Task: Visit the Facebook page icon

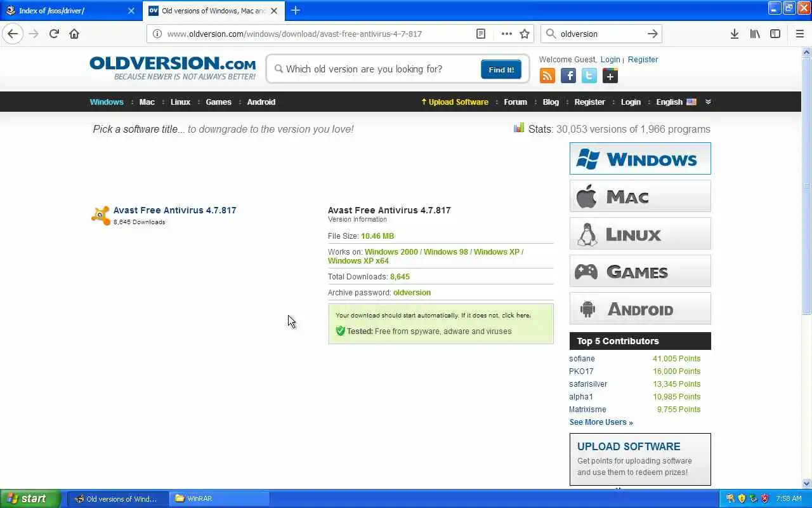Action: 568,76
